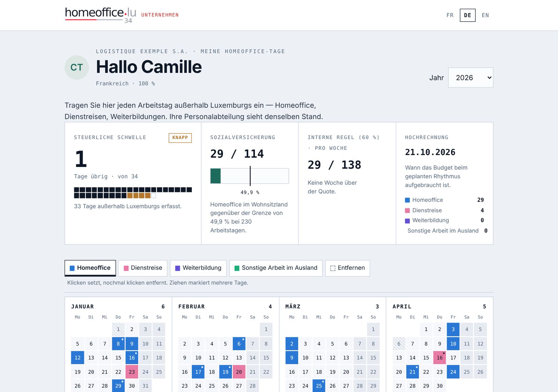Image resolution: width=558 pixels, height=392 pixels.
Task: Mark February 11 in the calendar
Action: tap(212, 358)
